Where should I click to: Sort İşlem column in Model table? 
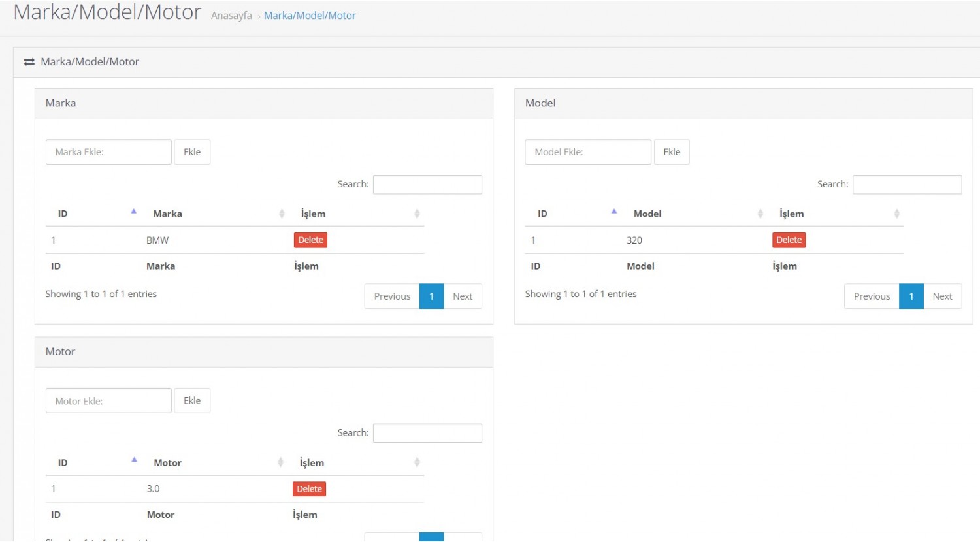896,214
